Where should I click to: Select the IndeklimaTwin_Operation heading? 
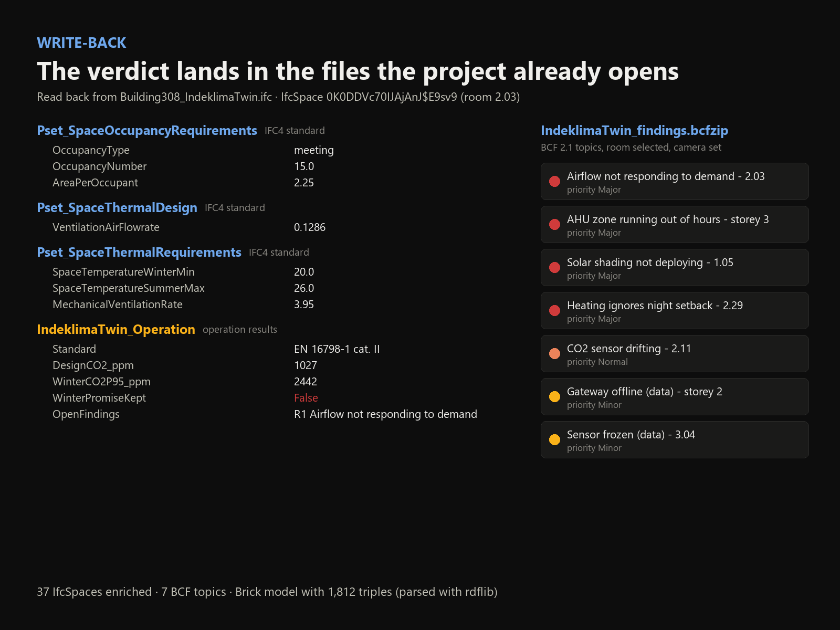116,329
